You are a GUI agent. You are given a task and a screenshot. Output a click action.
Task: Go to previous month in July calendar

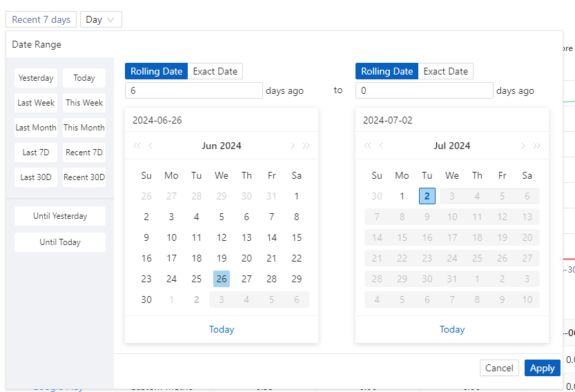[x=382, y=146]
